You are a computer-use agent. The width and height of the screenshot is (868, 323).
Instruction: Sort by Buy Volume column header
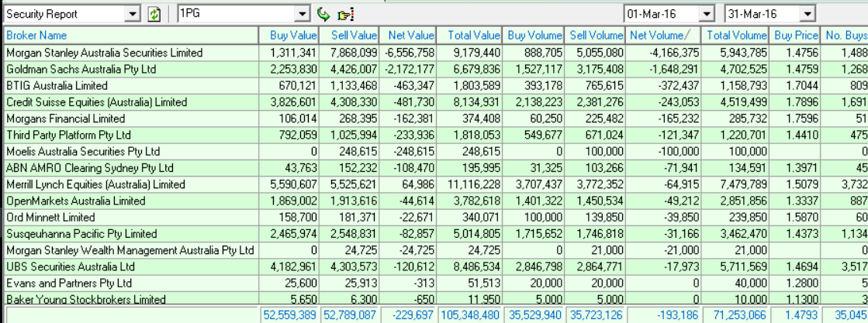click(533, 36)
